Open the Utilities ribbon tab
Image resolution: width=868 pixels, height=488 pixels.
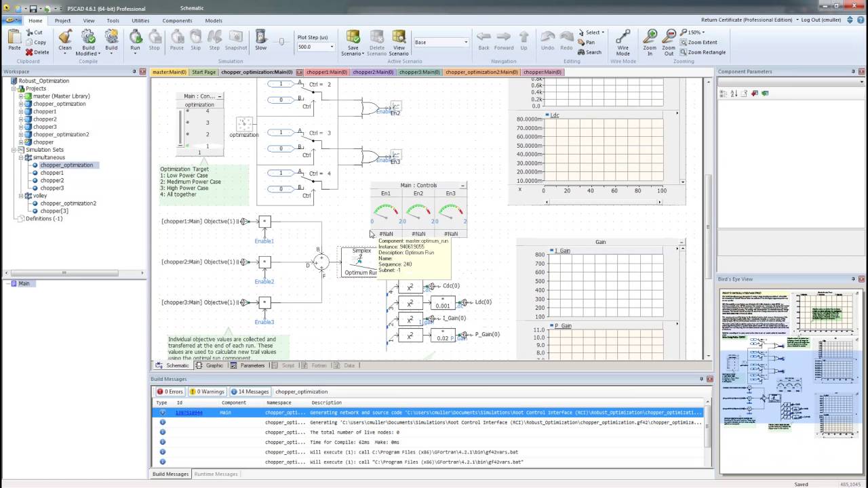(x=140, y=20)
